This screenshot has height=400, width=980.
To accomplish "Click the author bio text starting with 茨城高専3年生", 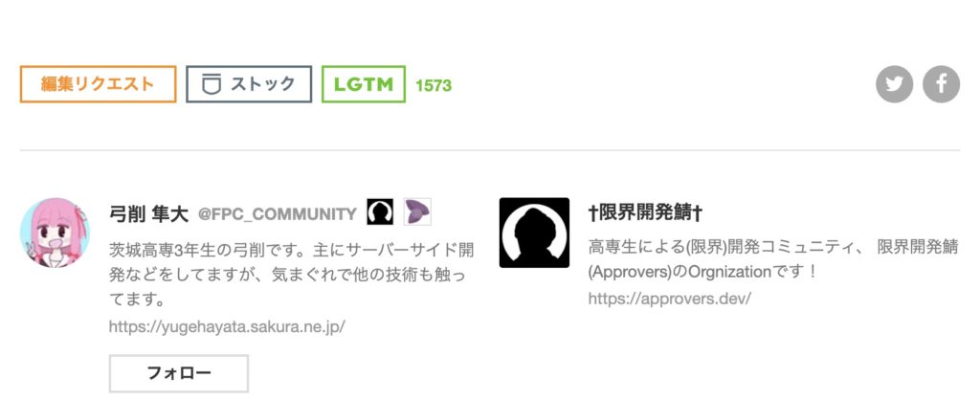I will (x=291, y=275).
